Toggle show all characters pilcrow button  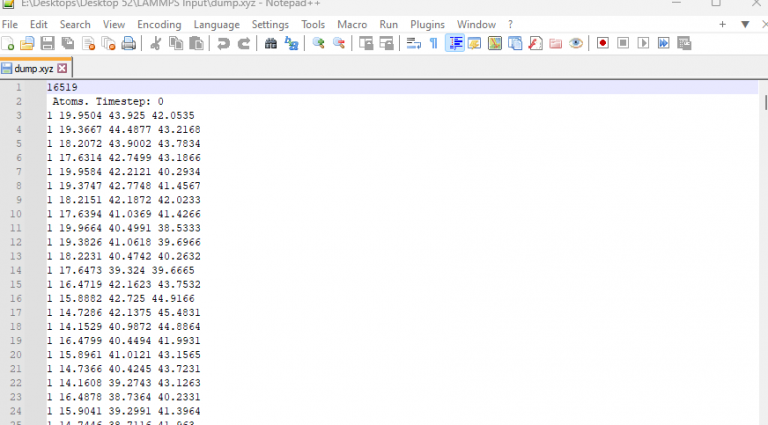[433, 43]
